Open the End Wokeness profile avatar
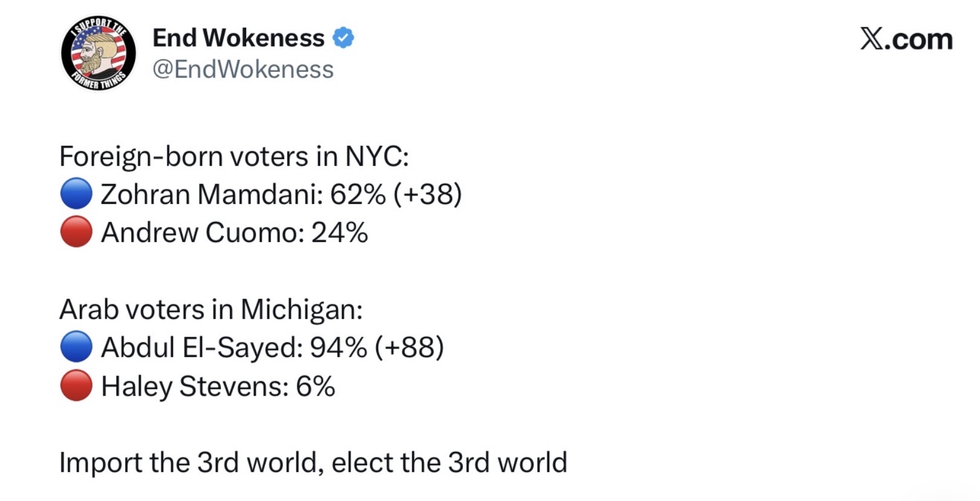The height and width of the screenshot is (501, 980). pyautogui.click(x=98, y=53)
